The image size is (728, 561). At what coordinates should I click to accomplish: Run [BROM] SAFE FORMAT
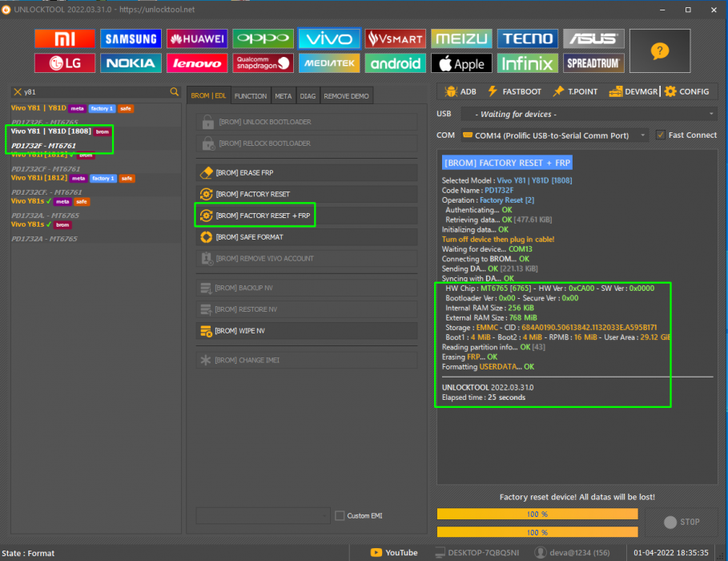307,237
